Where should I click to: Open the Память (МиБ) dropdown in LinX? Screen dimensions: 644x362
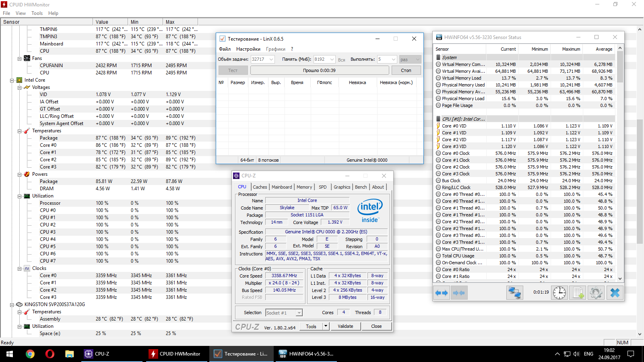[332, 59]
